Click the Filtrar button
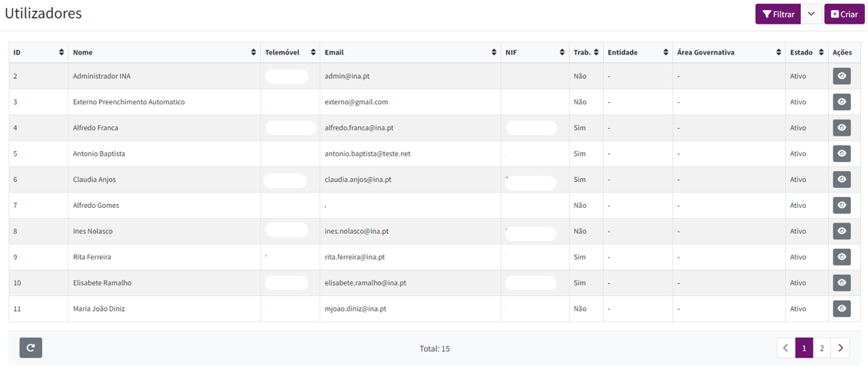The image size is (868, 379). point(778,14)
